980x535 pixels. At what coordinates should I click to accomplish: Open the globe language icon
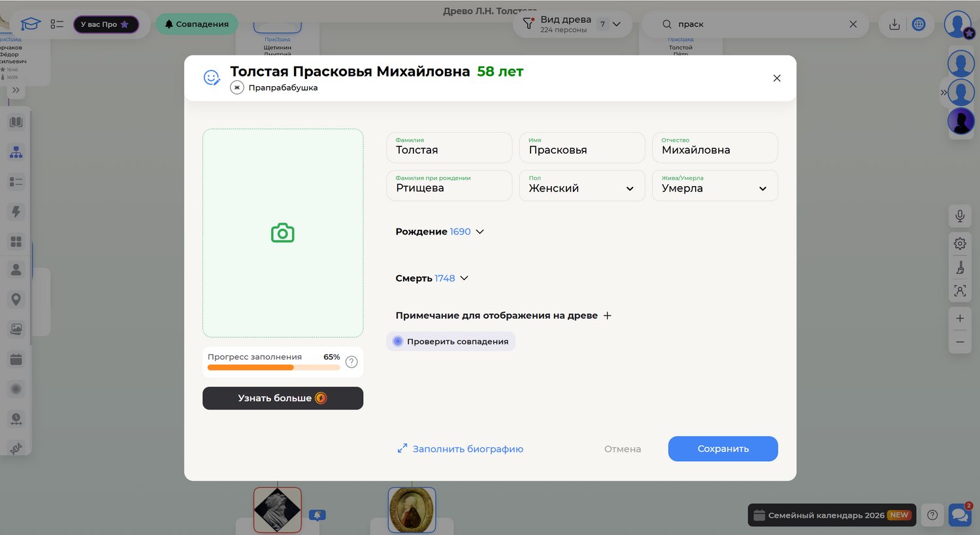tap(919, 24)
